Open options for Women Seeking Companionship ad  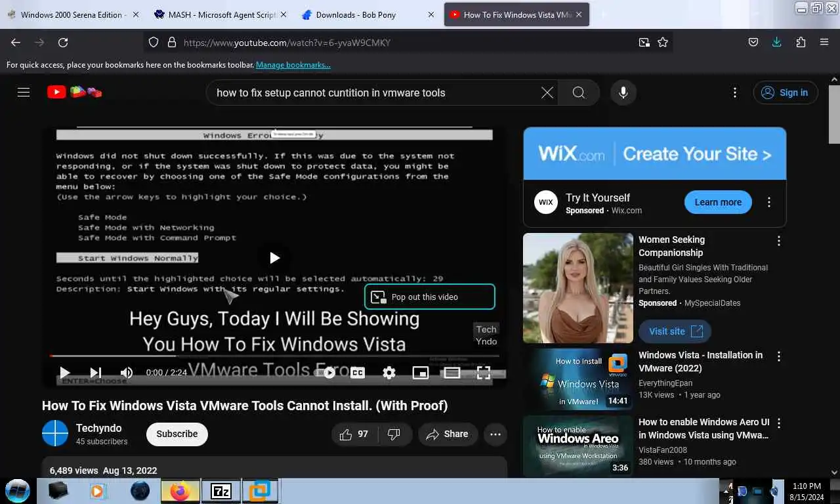[x=779, y=241]
